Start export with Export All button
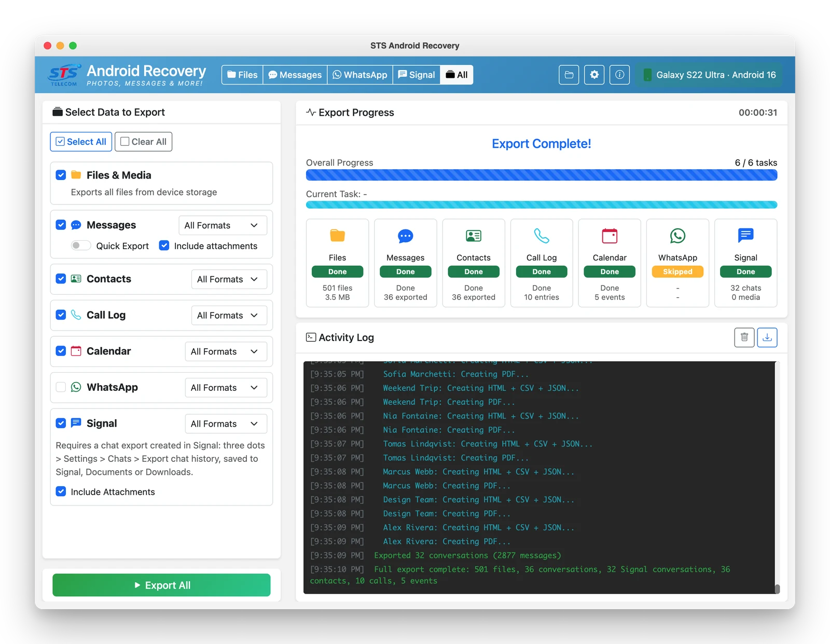The image size is (830, 644). click(161, 585)
